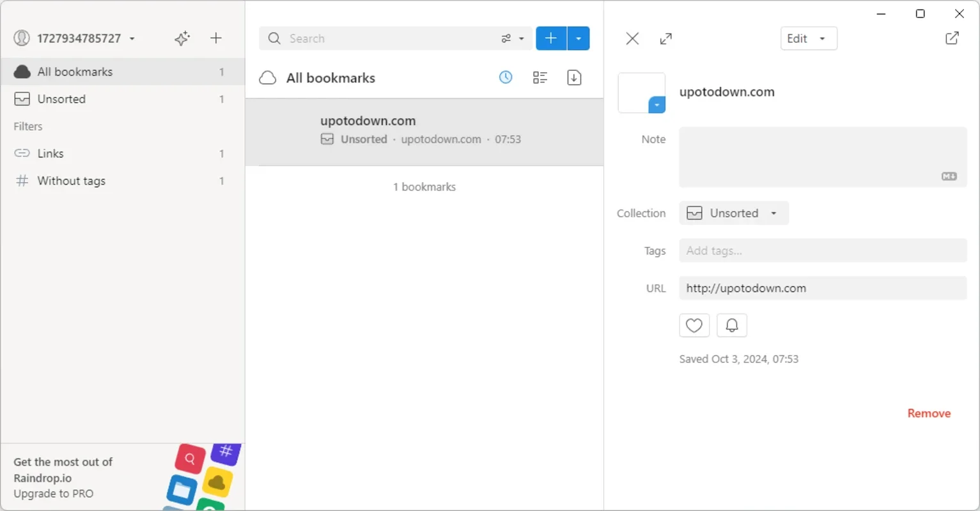Minimize the Raindrop.io window

coord(881,13)
